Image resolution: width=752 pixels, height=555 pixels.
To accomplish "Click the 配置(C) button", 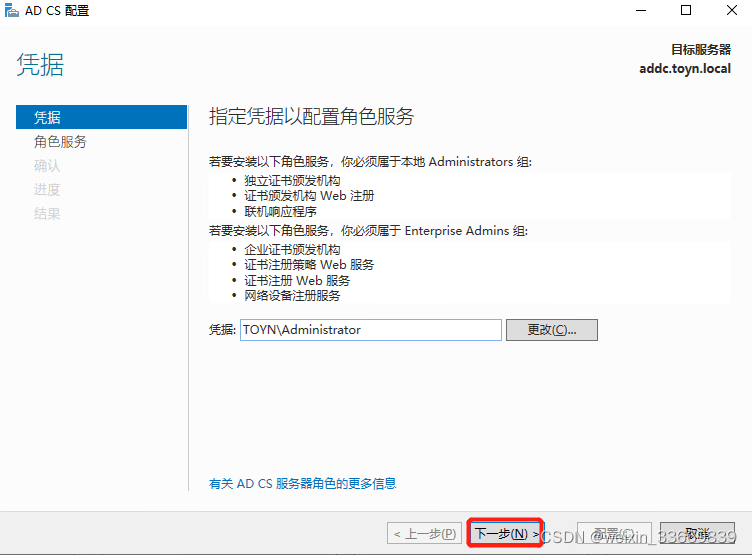I will (x=614, y=533).
